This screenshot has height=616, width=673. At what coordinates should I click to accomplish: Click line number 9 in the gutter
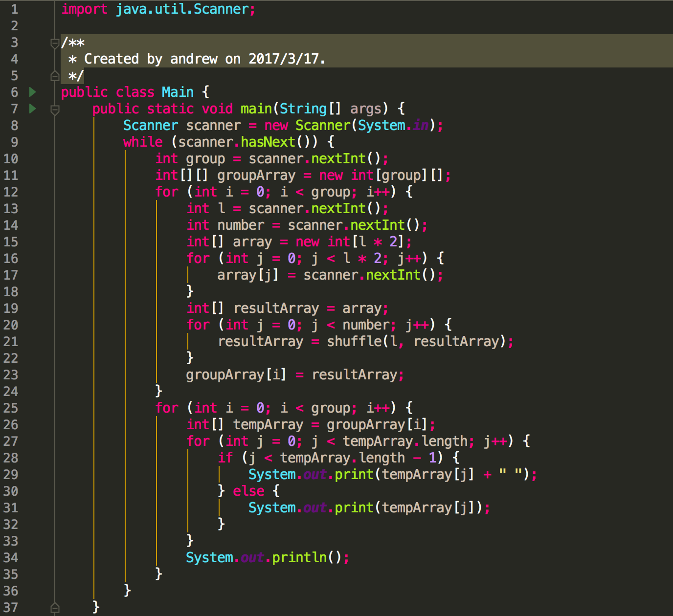click(x=15, y=142)
